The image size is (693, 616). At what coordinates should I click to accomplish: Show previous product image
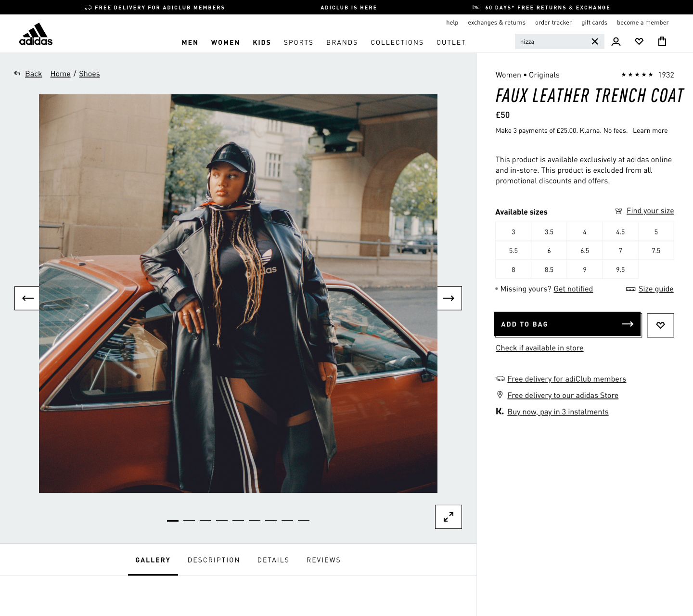pyautogui.click(x=27, y=298)
